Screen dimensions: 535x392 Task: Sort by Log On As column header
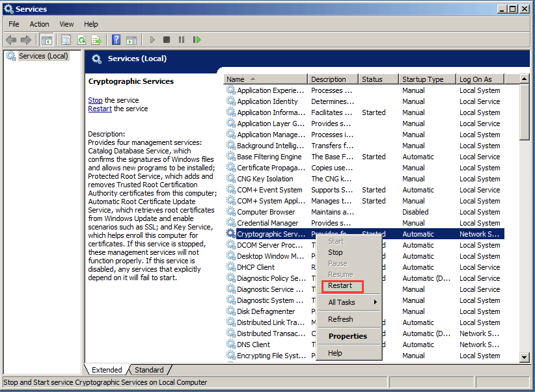pos(480,79)
